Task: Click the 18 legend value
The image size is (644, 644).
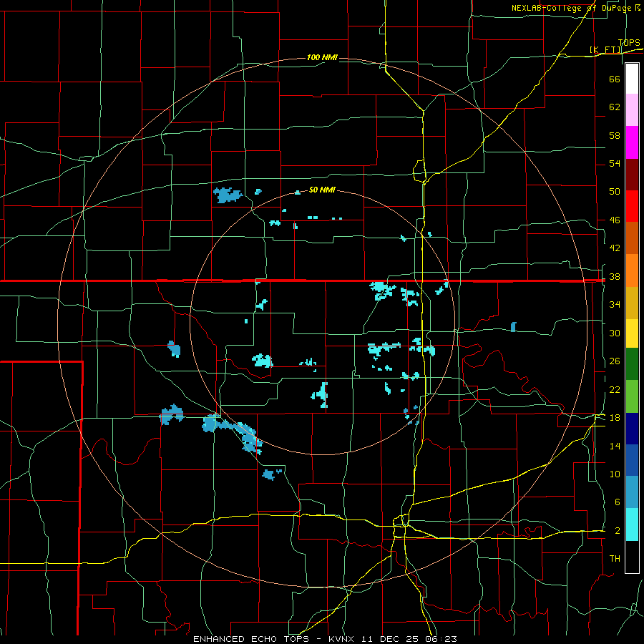Action: click(615, 418)
